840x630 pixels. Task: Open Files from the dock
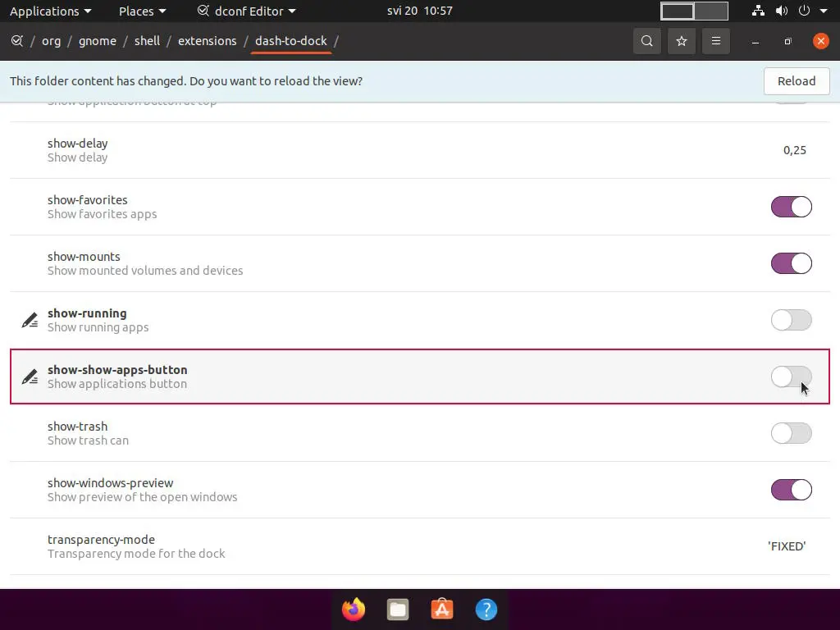398,609
